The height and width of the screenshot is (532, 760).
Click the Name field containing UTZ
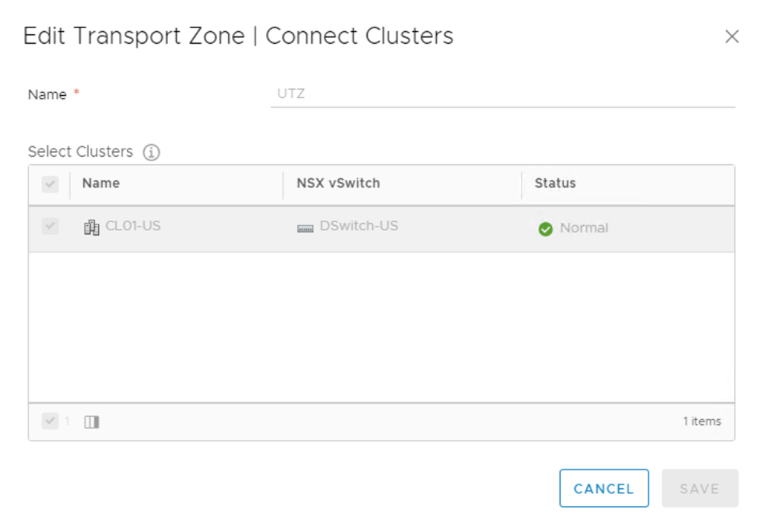(x=502, y=94)
